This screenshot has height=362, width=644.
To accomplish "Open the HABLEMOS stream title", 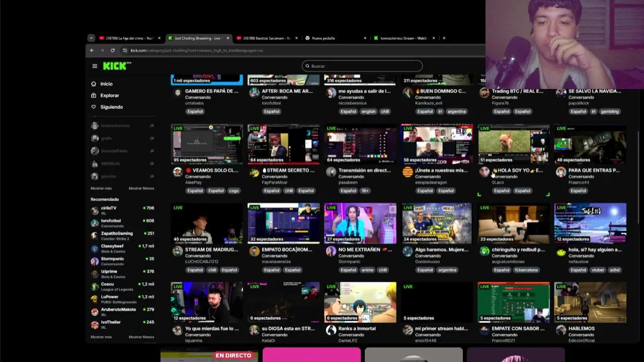I will coord(582,328).
